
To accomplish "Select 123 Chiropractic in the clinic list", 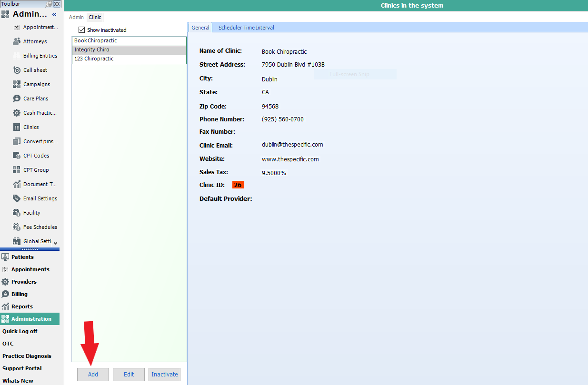I will [129, 59].
